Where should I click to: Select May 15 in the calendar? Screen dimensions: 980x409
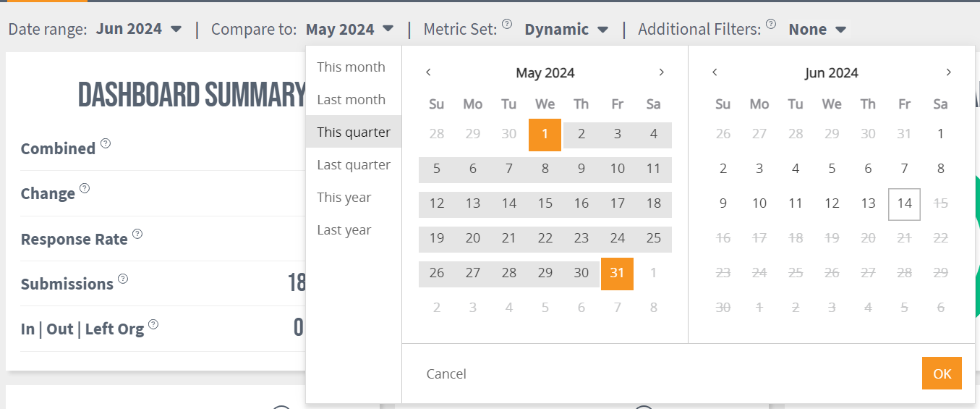545,203
